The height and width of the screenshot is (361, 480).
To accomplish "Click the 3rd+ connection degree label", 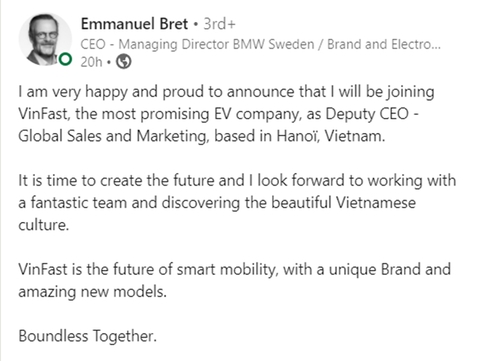I will [x=219, y=24].
